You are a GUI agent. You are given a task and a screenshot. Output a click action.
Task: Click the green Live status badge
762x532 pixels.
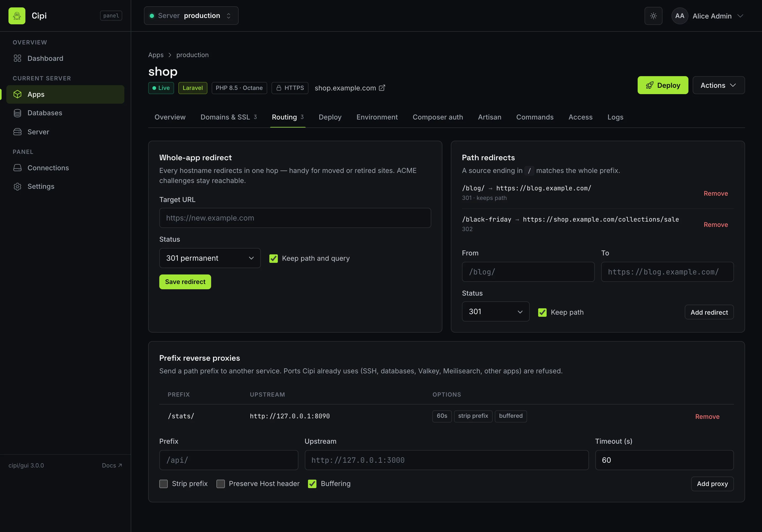[x=161, y=88]
